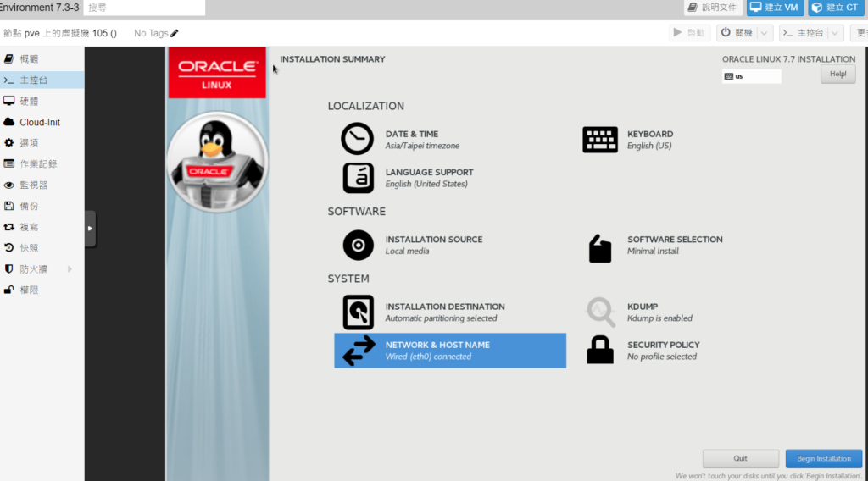This screenshot has width=868, height=481.
Task: Switch to the Cloud-Init tab
Action: tap(40, 122)
